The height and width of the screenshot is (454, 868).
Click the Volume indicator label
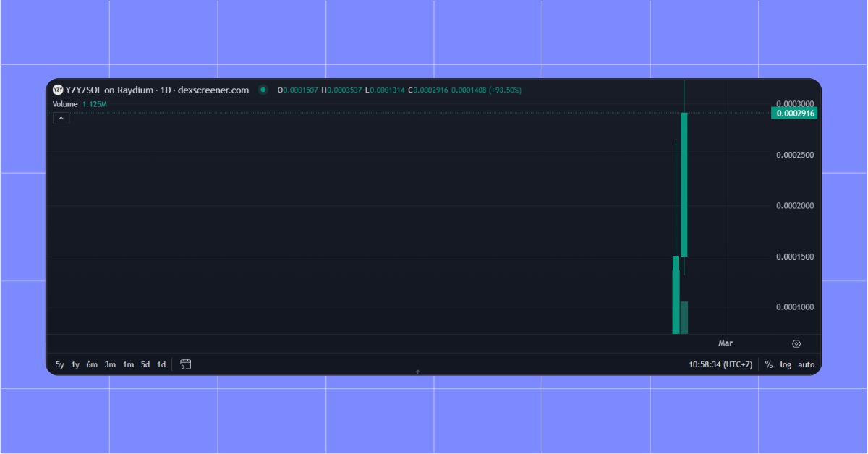click(64, 104)
